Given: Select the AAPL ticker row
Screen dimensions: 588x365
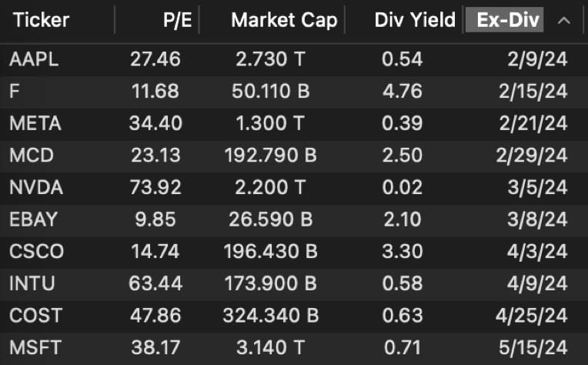Looking at the screenshot, I should [34, 59].
